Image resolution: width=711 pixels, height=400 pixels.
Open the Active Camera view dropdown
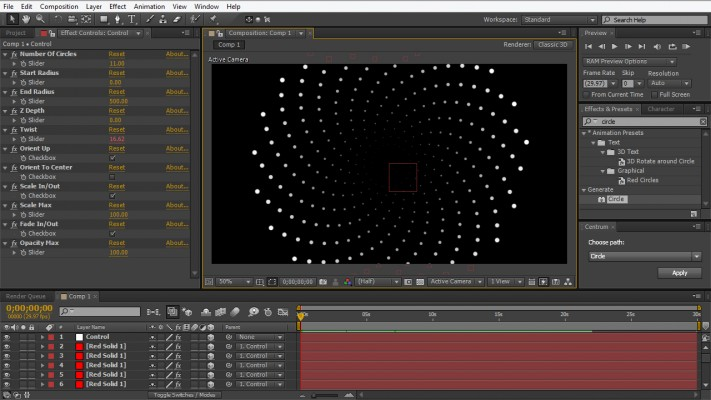coord(455,282)
